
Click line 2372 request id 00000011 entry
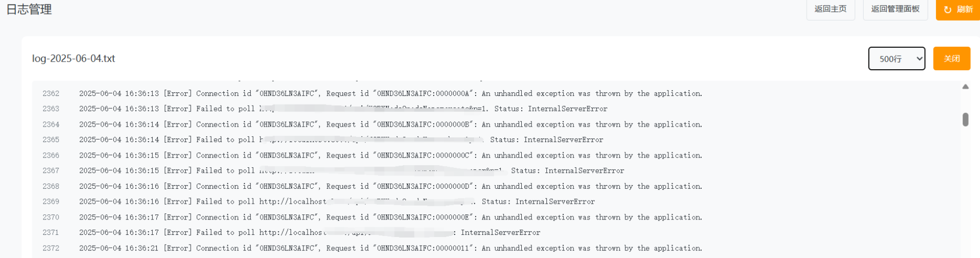391,248
